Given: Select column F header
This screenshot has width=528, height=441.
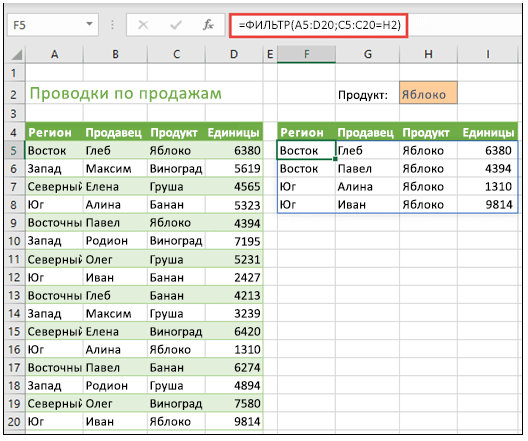Looking at the screenshot, I should coord(306,54).
